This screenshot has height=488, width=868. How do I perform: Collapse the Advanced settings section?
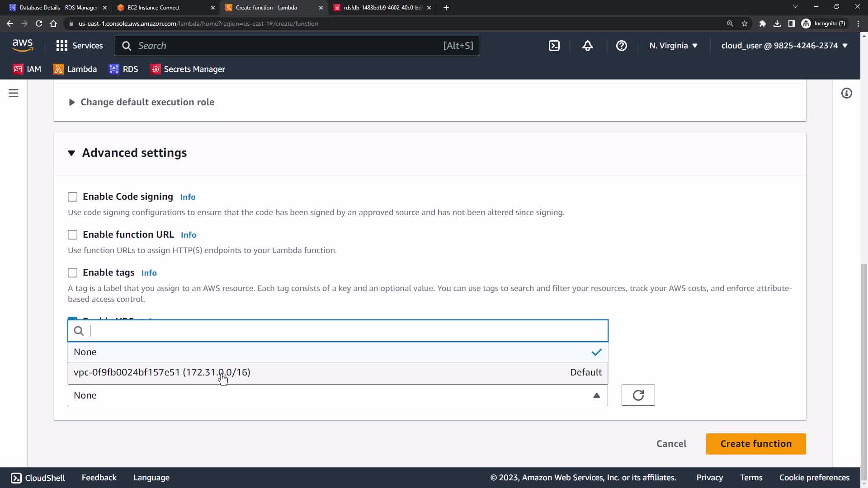point(134,153)
